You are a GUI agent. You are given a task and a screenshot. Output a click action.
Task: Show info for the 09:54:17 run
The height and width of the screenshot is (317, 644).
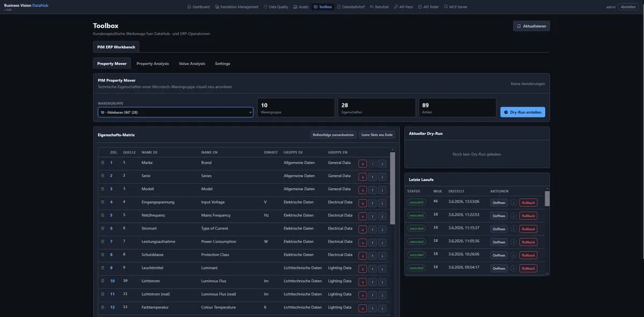click(514, 268)
